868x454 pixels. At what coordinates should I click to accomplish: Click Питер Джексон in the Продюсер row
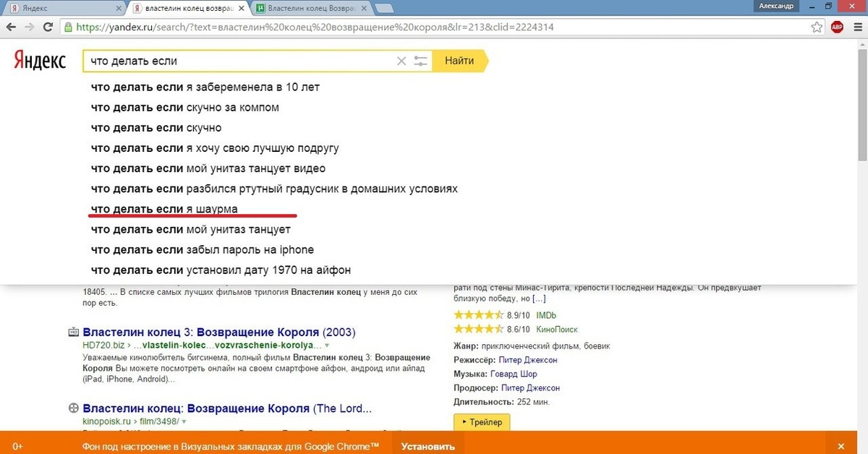[x=529, y=388]
